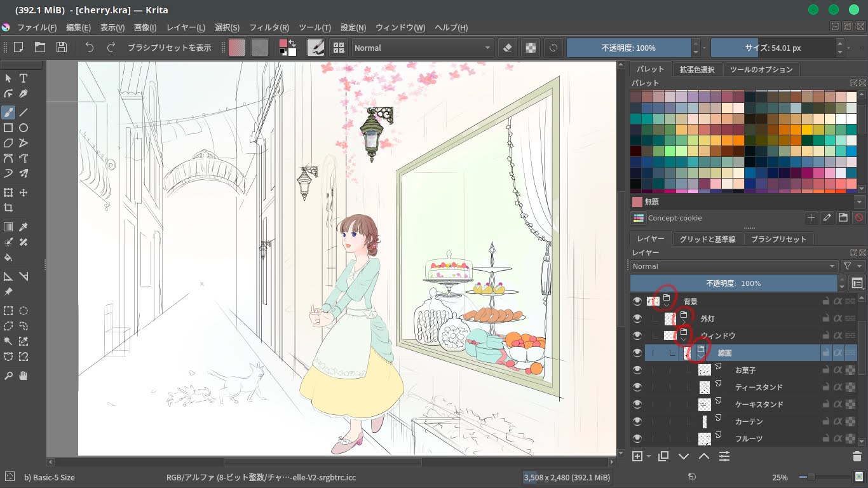Select the Color picker eyedropper tool

(24, 227)
